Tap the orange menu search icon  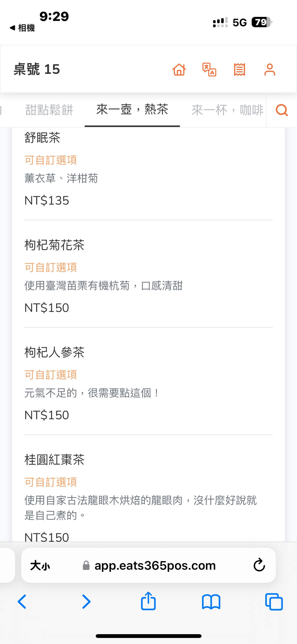tap(282, 110)
